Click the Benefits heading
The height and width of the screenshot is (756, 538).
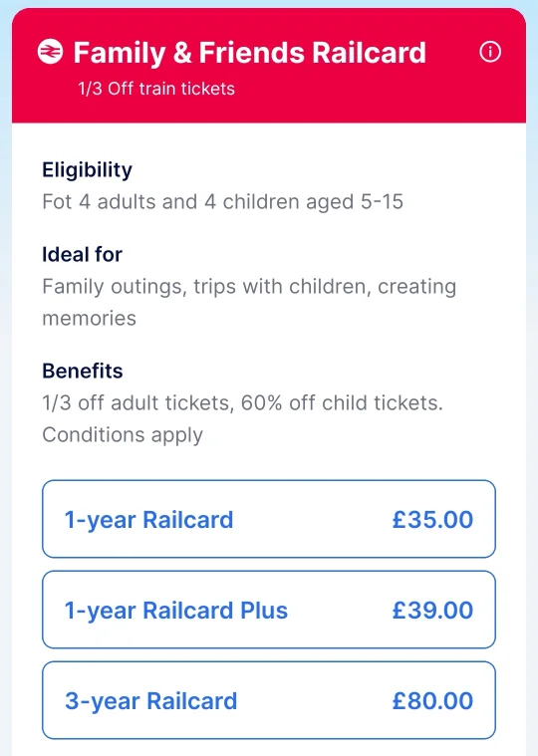[x=83, y=372]
